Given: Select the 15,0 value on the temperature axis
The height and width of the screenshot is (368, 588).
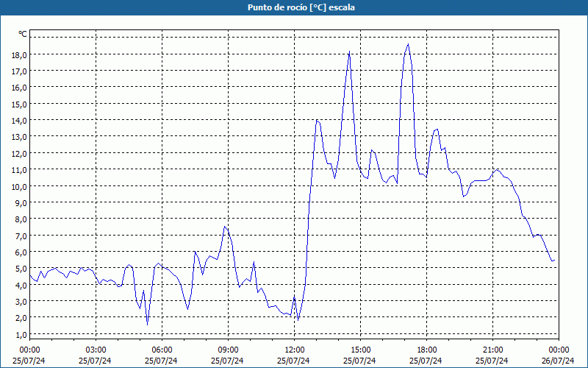Looking at the screenshot, I should point(20,104).
